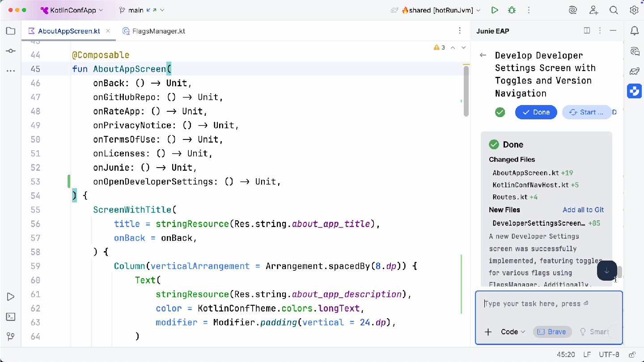Toggle split view in Junie panel header
The image size is (644, 362).
pyautogui.click(x=587, y=30)
